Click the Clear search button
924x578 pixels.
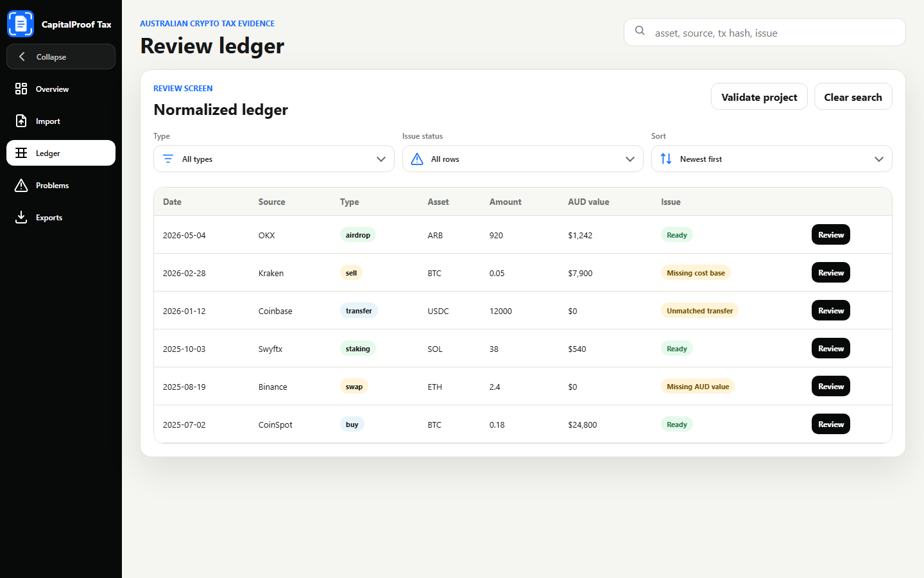tap(853, 96)
